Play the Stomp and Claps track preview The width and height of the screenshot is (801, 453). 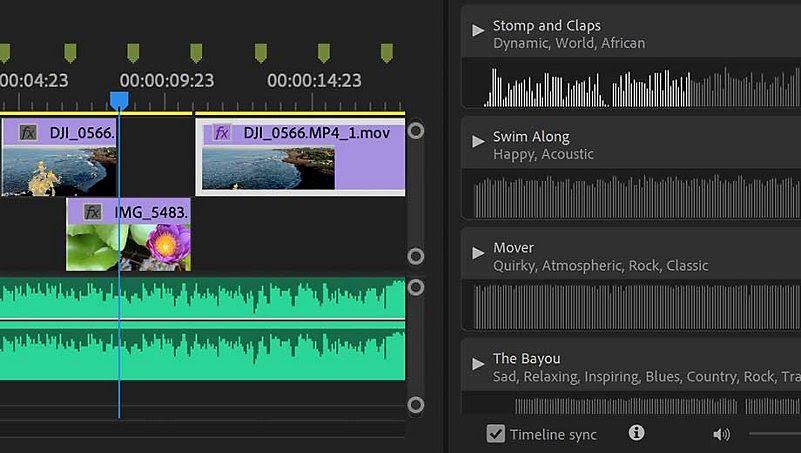[478, 31]
